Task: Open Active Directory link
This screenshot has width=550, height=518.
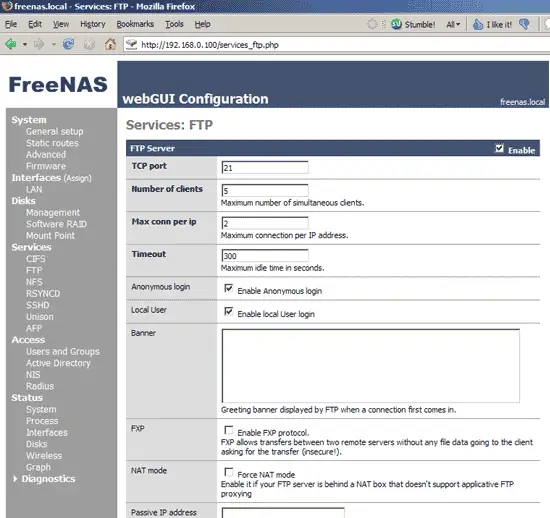Action: [58, 363]
